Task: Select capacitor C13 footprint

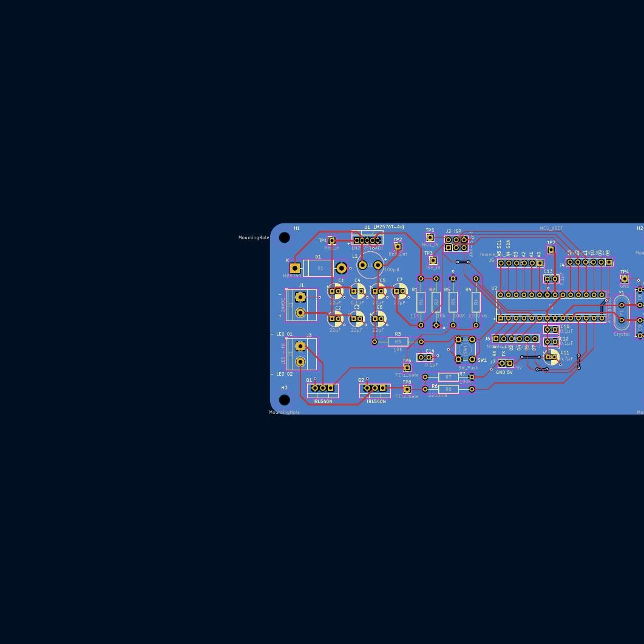Action: pos(551,279)
